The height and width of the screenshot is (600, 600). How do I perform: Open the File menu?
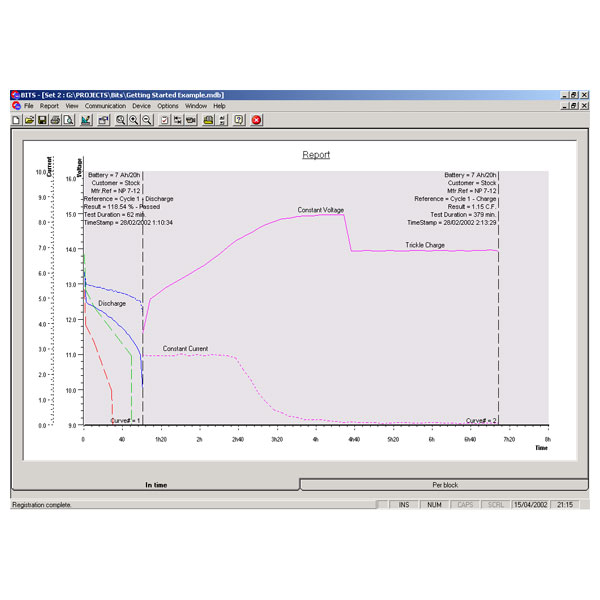click(x=29, y=105)
